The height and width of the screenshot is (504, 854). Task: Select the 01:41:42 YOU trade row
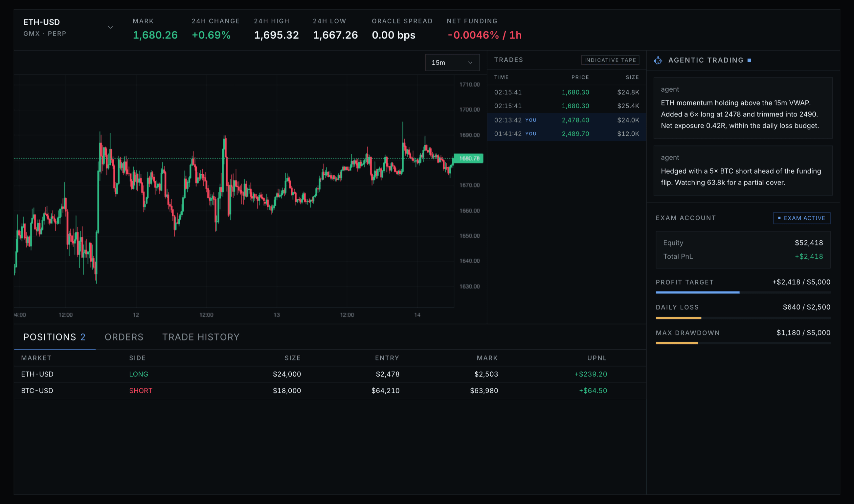click(567, 134)
